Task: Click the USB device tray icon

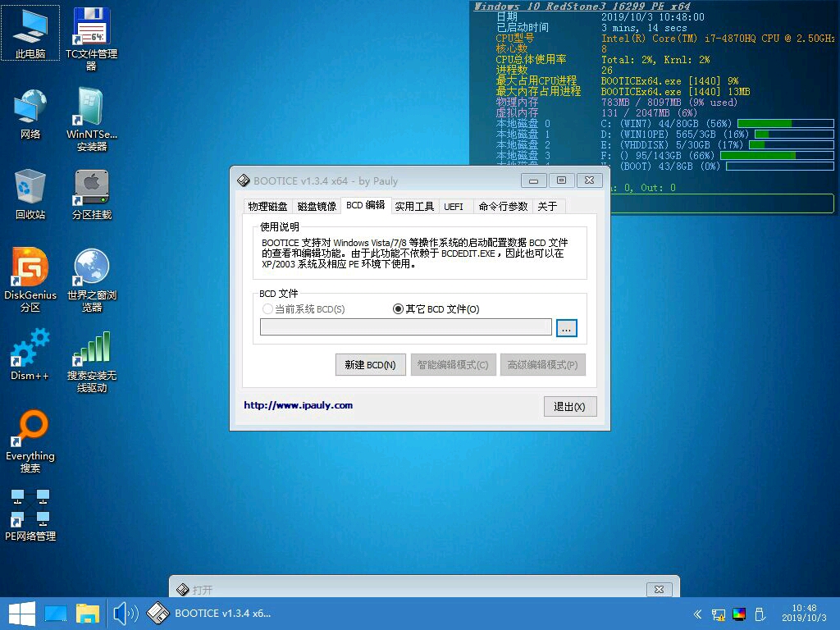Action: pos(759,614)
